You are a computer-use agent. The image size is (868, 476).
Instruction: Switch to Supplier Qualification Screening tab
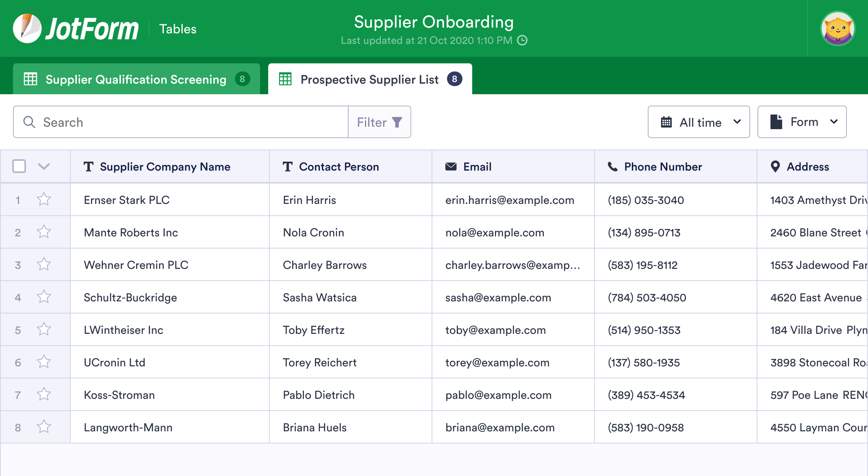click(x=136, y=79)
